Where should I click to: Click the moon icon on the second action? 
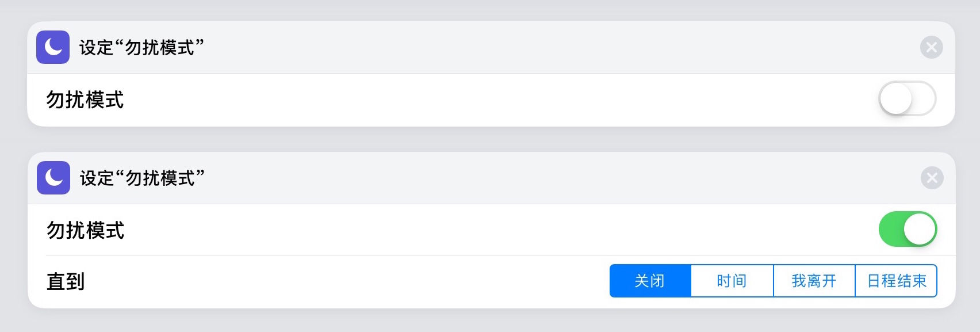tap(53, 178)
